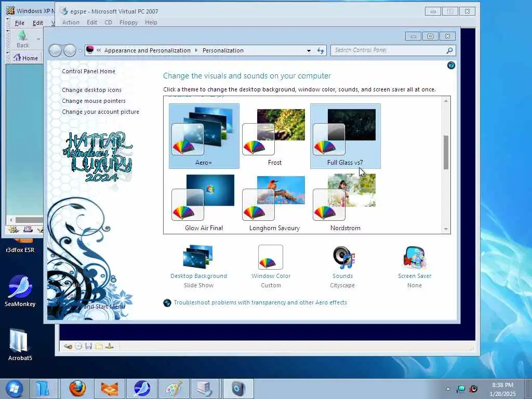The image size is (532, 399).
Task: Click the Virtual PC CD drive status icon
Action: pyautogui.click(x=78, y=347)
